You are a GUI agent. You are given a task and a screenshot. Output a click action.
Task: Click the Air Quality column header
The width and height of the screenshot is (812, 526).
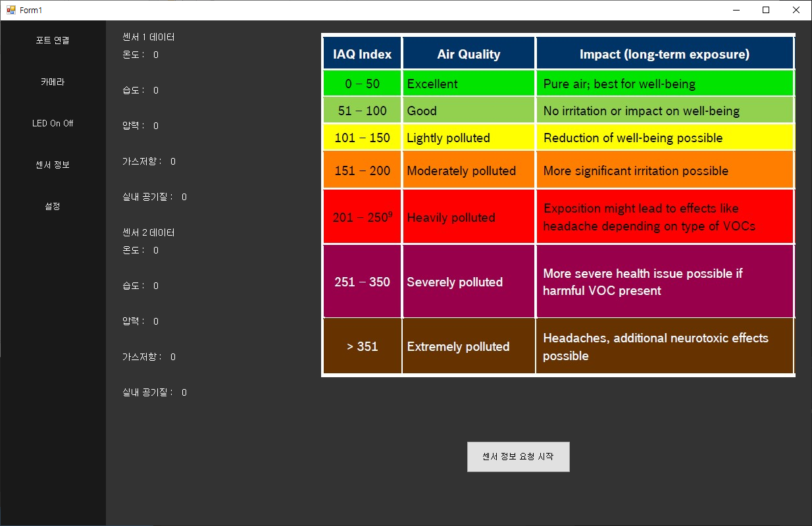tap(469, 54)
